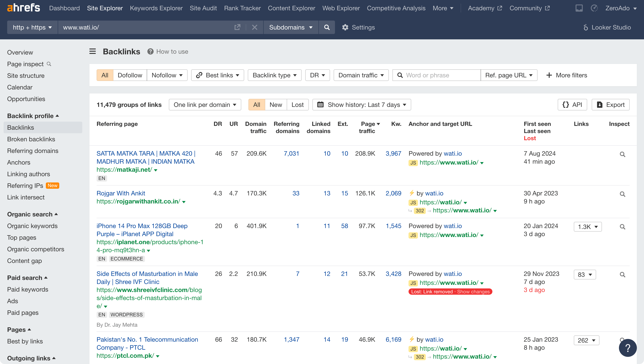
Task: Open the DR filter dropdown
Action: click(318, 75)
